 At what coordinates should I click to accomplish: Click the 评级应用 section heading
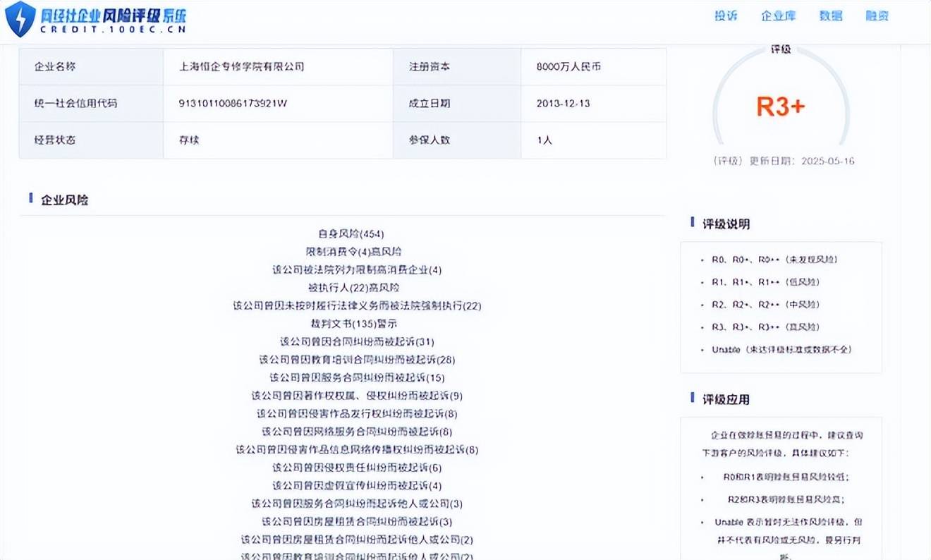point(726,399)
